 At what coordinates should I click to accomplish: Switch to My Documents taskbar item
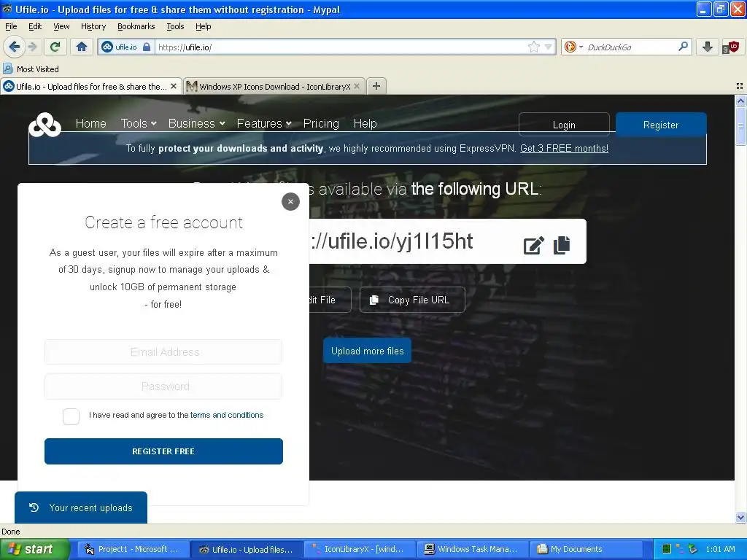(x=584, y=549)
